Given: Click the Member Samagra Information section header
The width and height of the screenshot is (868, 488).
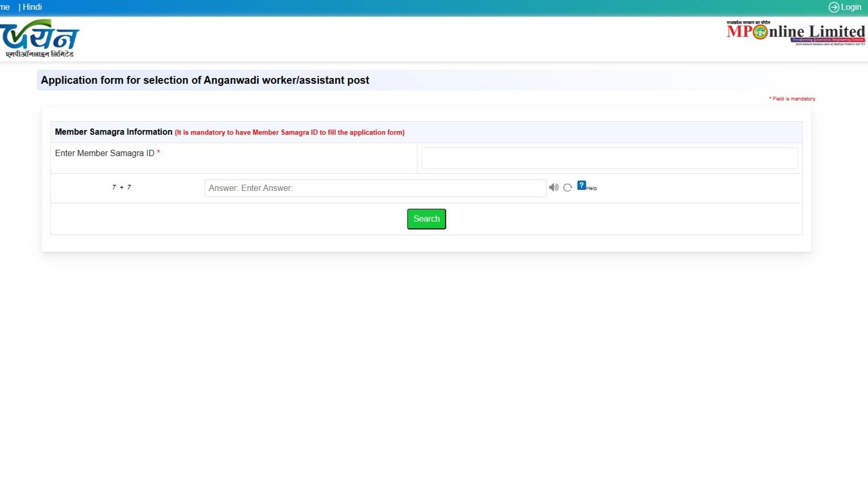Looking at the screenshot, I should coord(114,132).
